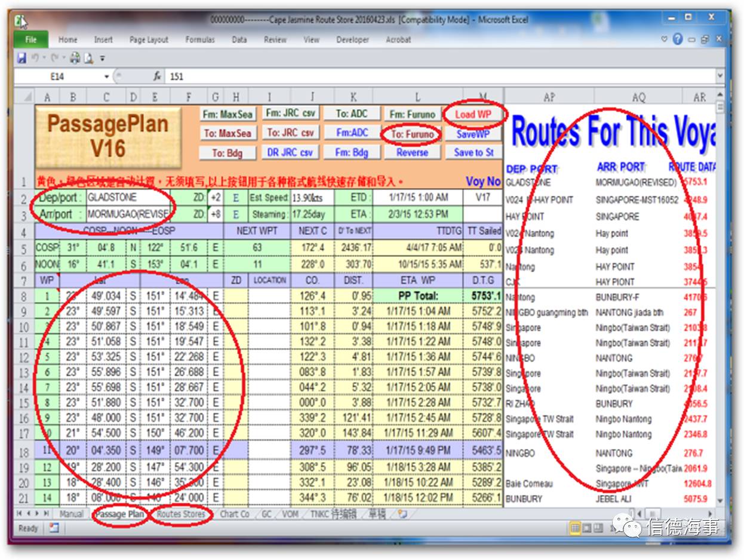Screen dimensions: 744x560
Task: Open the Data ribbon tab
Action: pos(239,39)
